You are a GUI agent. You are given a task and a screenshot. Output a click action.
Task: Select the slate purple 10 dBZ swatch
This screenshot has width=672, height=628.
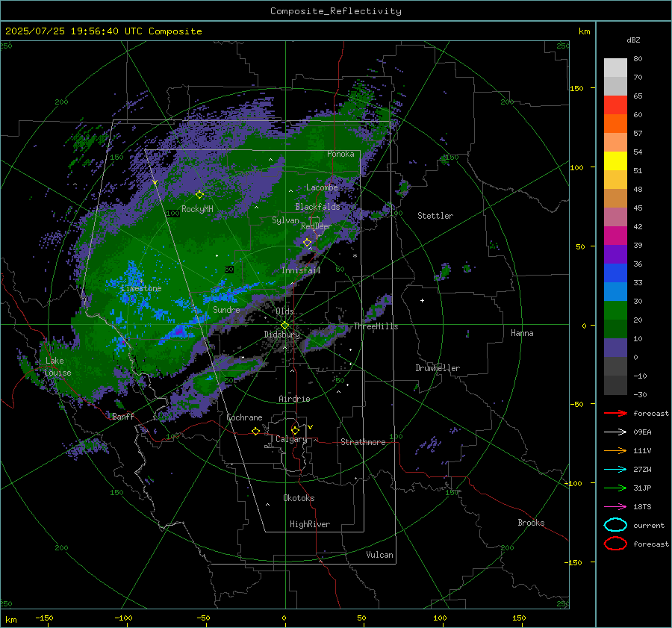pos(615,348)
